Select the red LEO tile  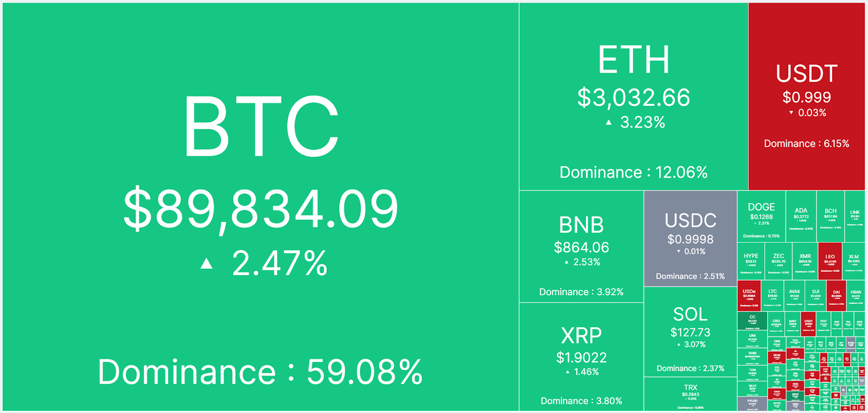point(829,261)
